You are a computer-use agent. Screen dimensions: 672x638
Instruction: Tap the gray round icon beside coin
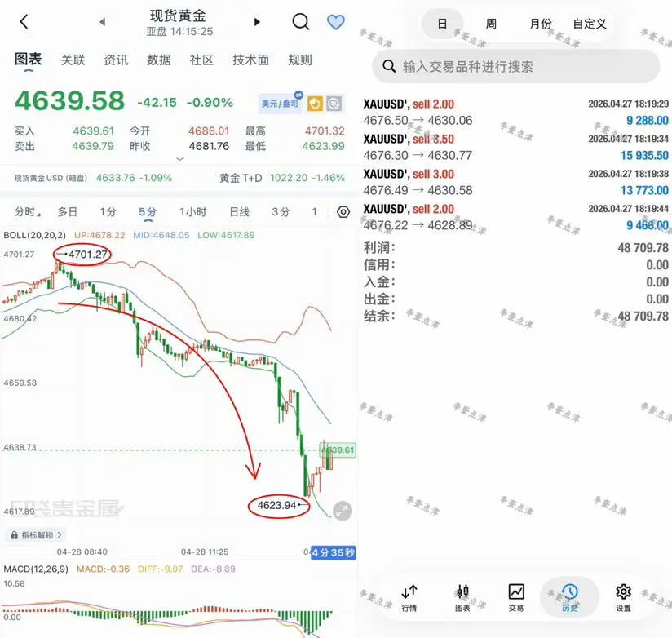pos(334,104)
